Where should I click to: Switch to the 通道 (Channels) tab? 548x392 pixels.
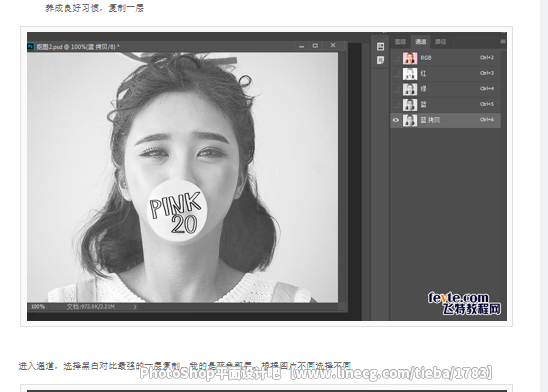pyautogui.click(x=420, y=42)
